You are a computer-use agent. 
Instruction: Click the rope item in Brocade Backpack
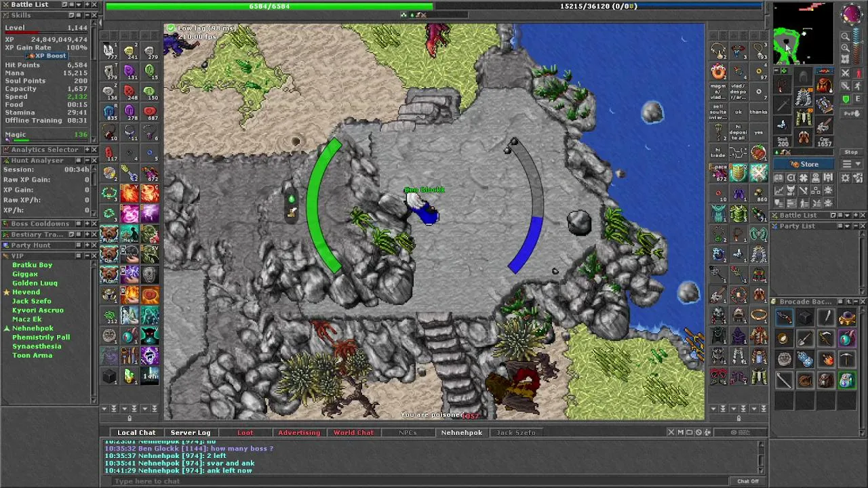pyautogui.click(x=804, y=381)
